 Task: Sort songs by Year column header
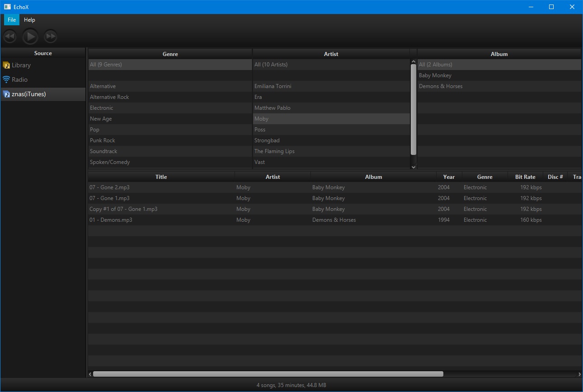pos(449,177)
